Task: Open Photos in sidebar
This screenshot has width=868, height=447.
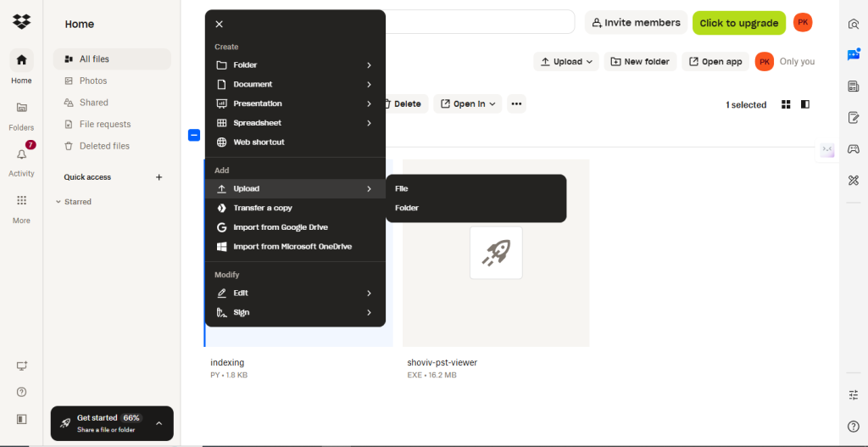Action: click(x=113, y=81)
